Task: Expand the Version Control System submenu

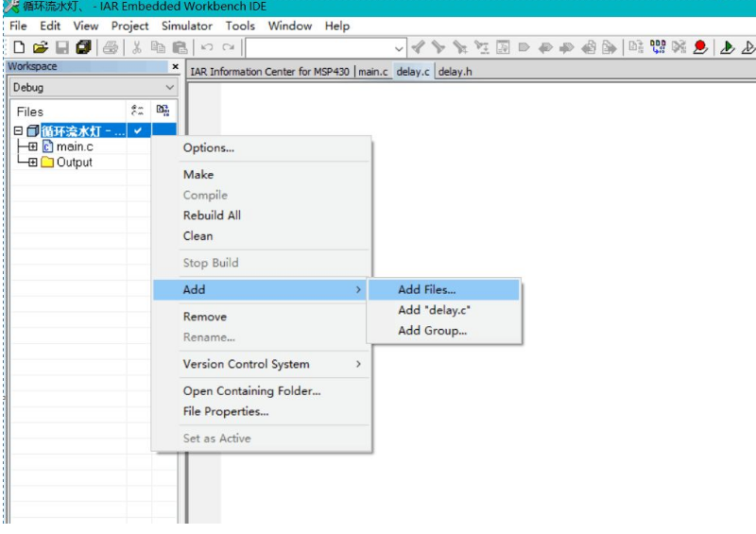Action: [x=358, y=364]
